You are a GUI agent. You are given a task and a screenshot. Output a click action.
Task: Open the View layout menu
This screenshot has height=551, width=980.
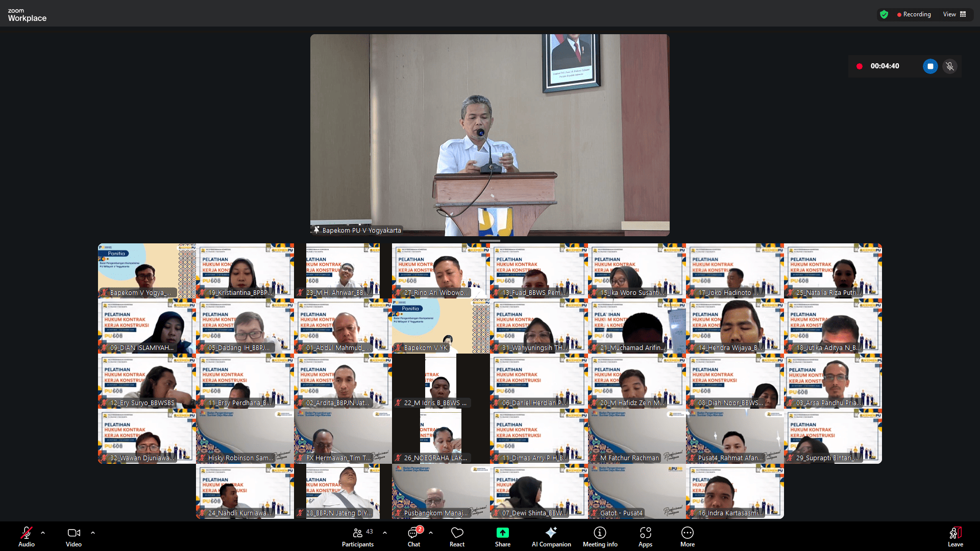click(954, 14)
